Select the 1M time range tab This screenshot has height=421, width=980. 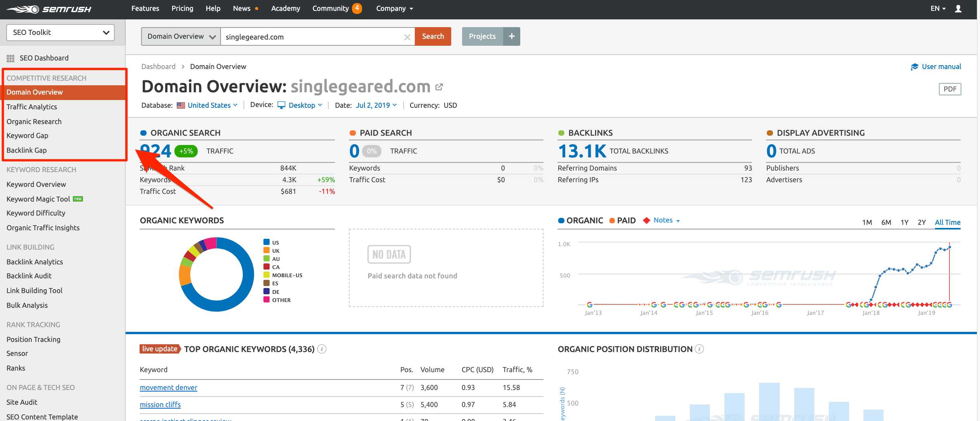click(867, 223)
